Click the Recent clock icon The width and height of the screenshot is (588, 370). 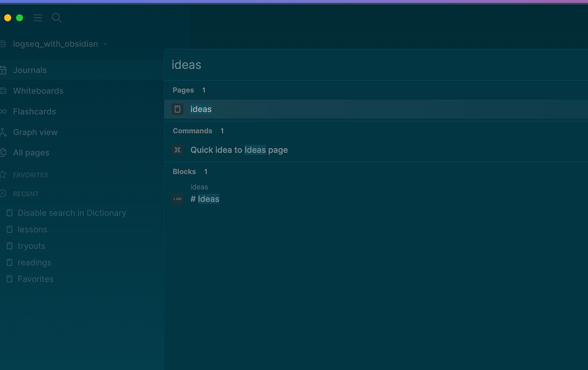(x=3, y=193)
